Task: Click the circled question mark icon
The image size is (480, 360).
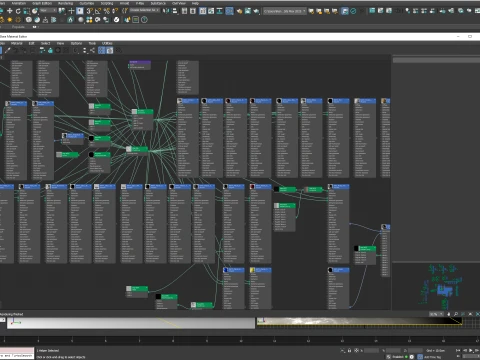Action: tap(144, 20)
